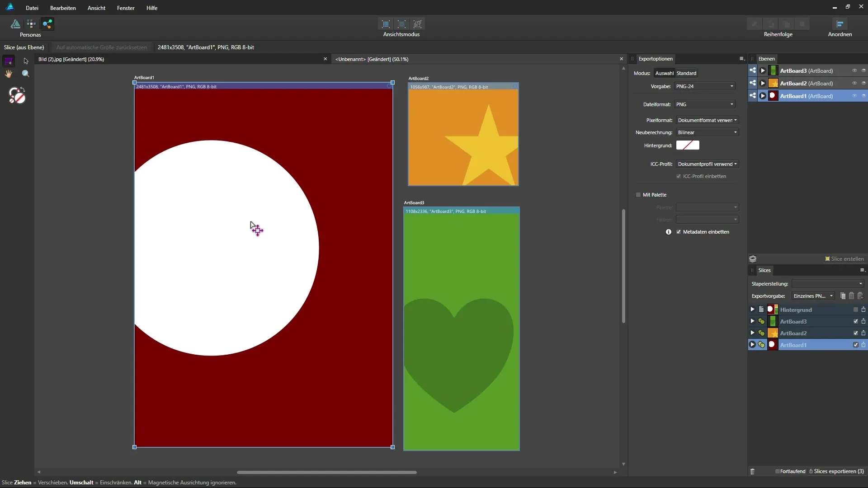The width and height of the screenshot is (868, 488).
Task: Open the Stapelerstellung dropdown
Action: tap(828, 284)
